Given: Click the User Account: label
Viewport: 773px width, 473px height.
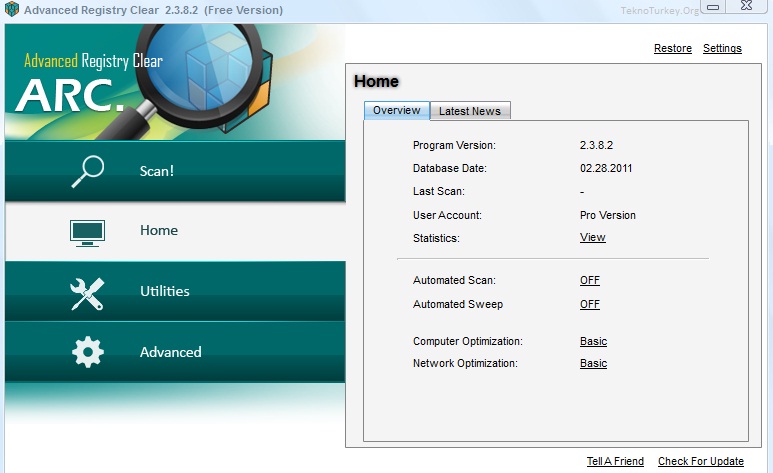Looking at the screenshot, I should (x=448, y=216).
